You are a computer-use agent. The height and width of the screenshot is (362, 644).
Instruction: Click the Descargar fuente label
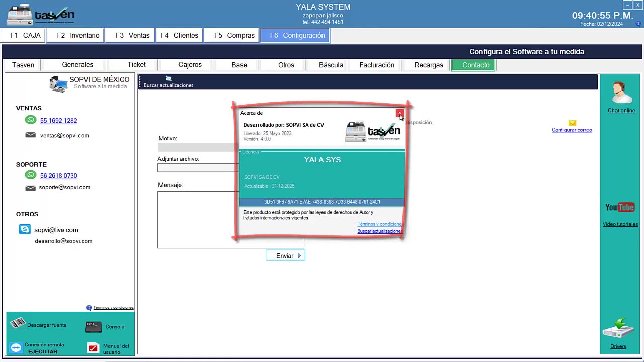click(47, 325)
